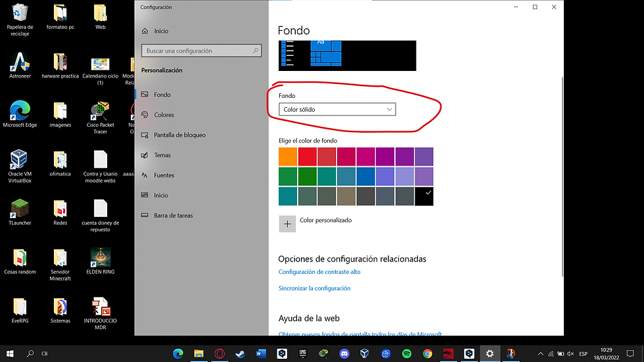Select the tan brown color swatch
The image size is (644, 362).
(x=346, y=196)
